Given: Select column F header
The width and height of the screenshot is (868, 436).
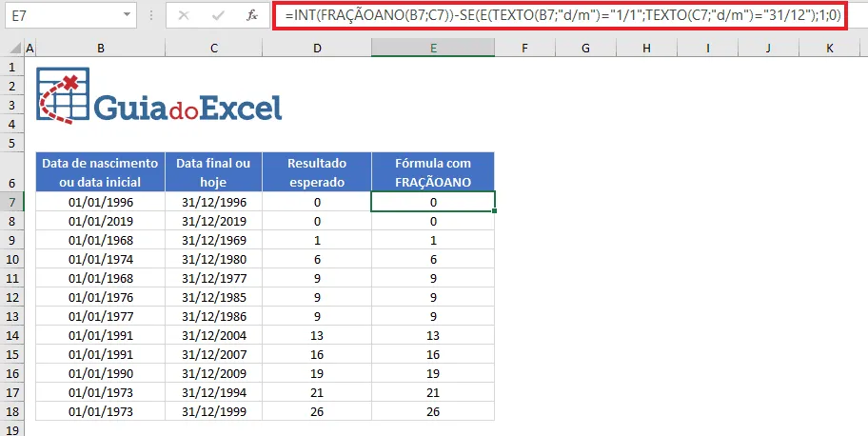Looking at the screenshot, I should pos(524,49).
